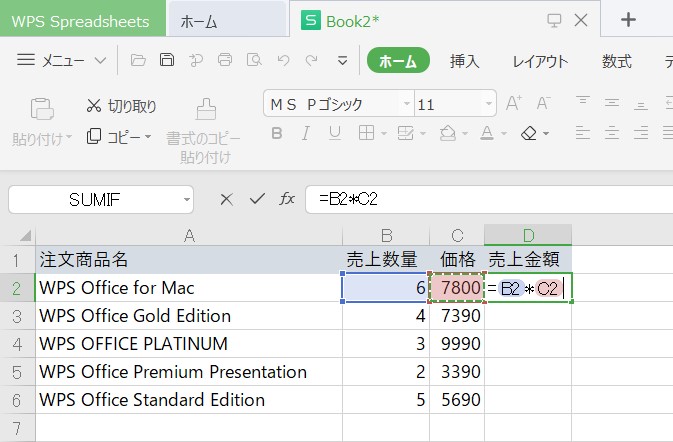Open the clear eraser dropdown arrow
Image resolution: width=673 pixels, height=442 pixels.
click(546, 134)
